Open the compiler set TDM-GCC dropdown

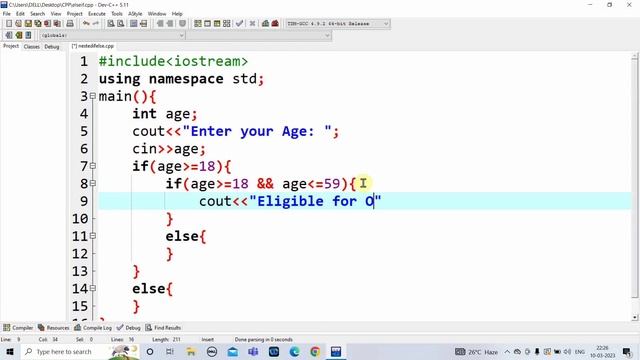point(338,24)
